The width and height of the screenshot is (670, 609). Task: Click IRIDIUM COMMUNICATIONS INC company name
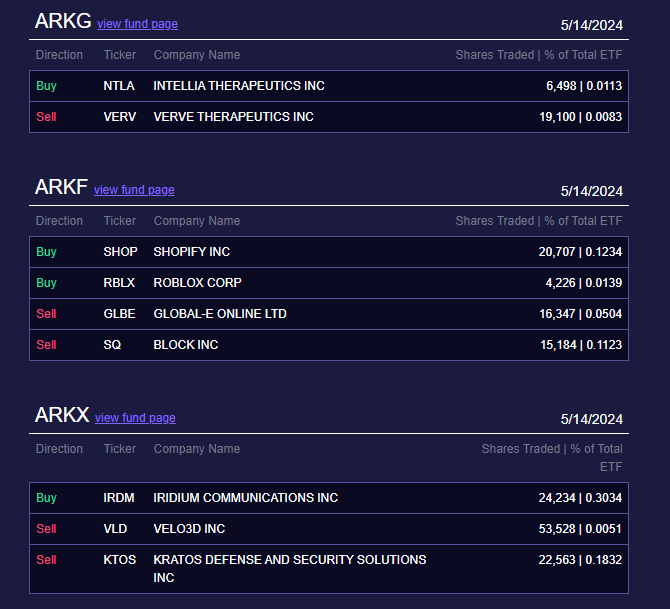point(246,498)
